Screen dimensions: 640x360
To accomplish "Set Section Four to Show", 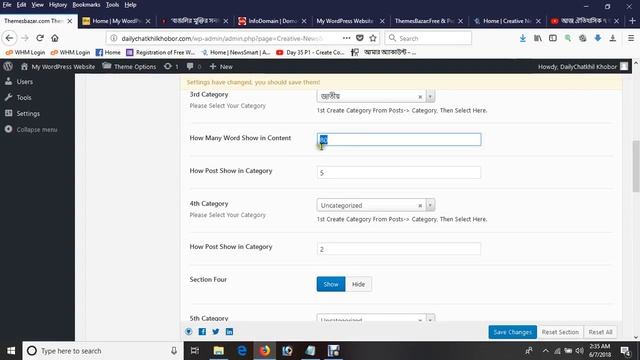I will tap(331, 284).
